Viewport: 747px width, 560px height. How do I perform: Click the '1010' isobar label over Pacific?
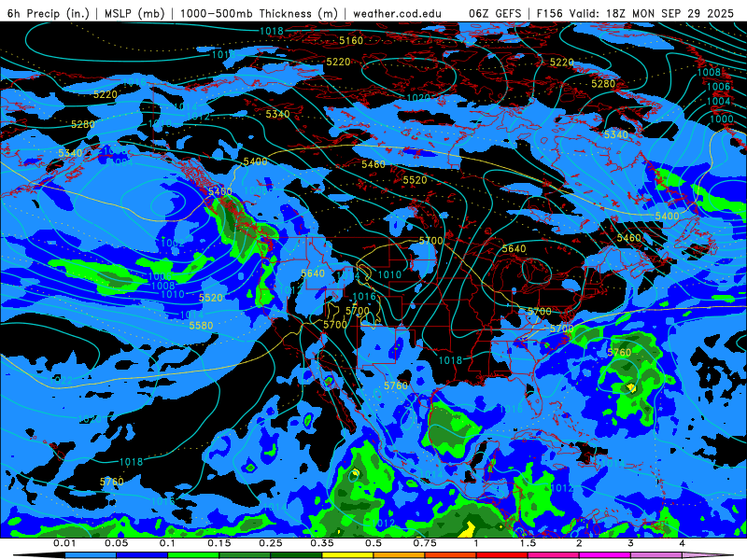(x=173, y=294)
